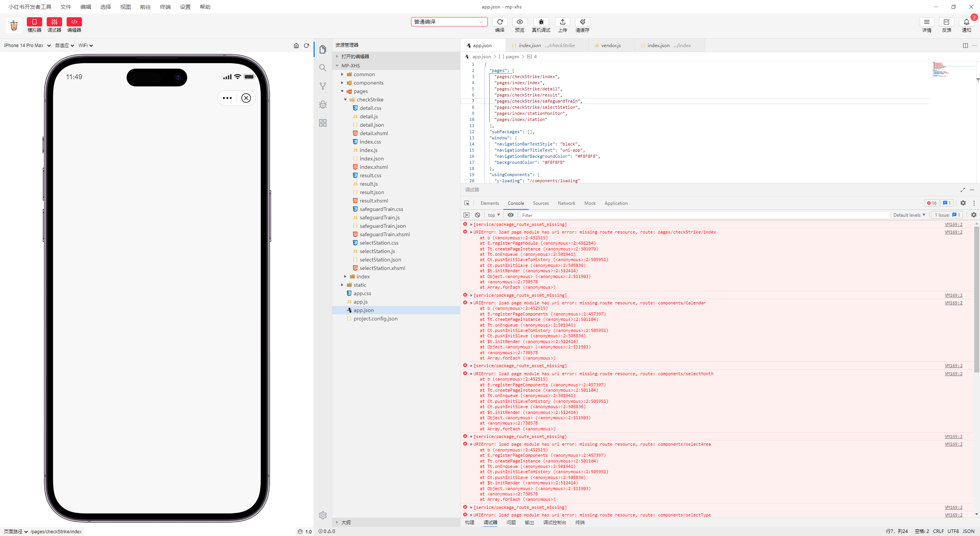Viewport: 980px width, 536px height.
Task: Open the 文件 menu
Action: click(66, 7)
